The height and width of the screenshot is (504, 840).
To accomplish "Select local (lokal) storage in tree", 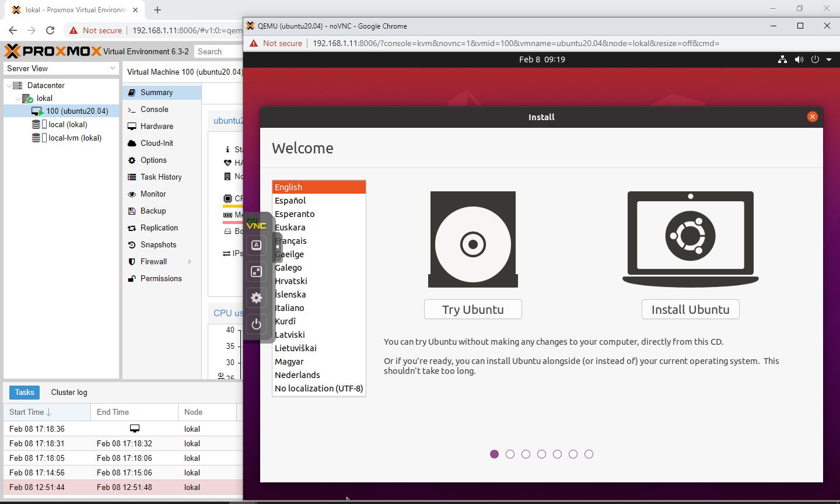I will (x=61, y=124).
